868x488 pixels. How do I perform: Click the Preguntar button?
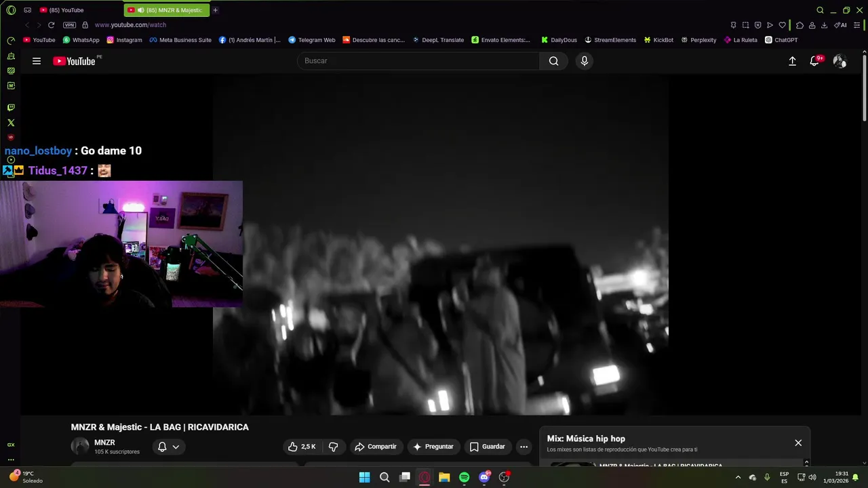[433, 447]
